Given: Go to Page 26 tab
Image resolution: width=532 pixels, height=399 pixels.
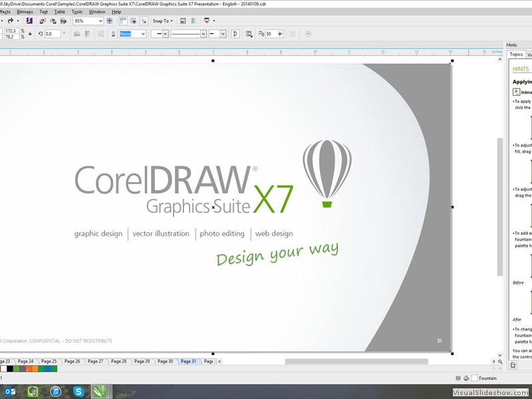Looking at the screenshot, I should click(72, 361).
